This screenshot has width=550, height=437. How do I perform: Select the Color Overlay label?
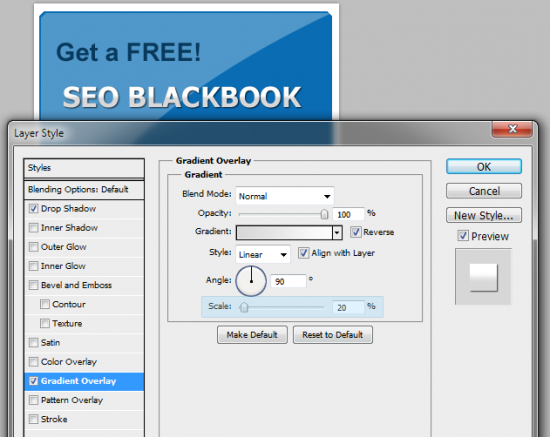click(69, 362)
